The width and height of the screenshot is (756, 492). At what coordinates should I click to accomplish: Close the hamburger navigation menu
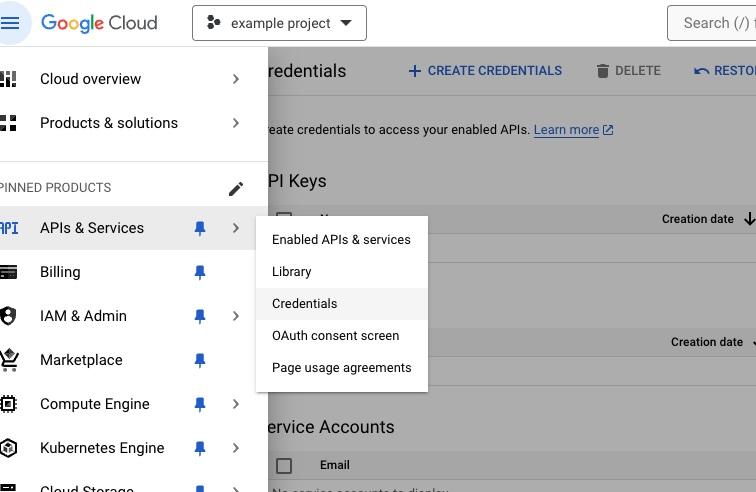pyautogui.click(x=10, y=23)
